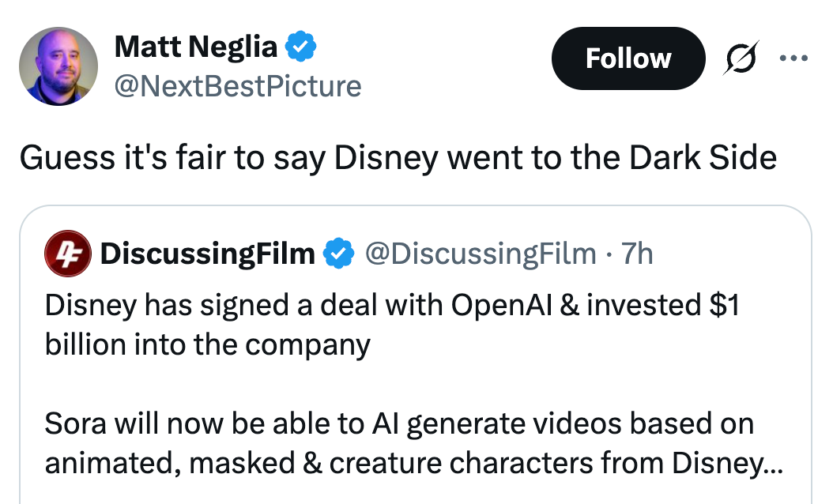This screenshot has height=504, width=833.
Task: Click the DiscussingFilm logo avatar
Action: point(67,254)
